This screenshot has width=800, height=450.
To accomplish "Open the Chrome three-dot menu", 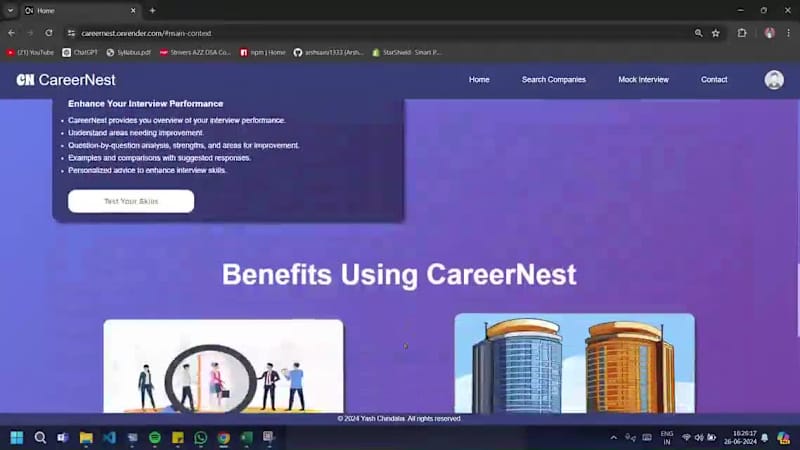I will click(788, 33).
